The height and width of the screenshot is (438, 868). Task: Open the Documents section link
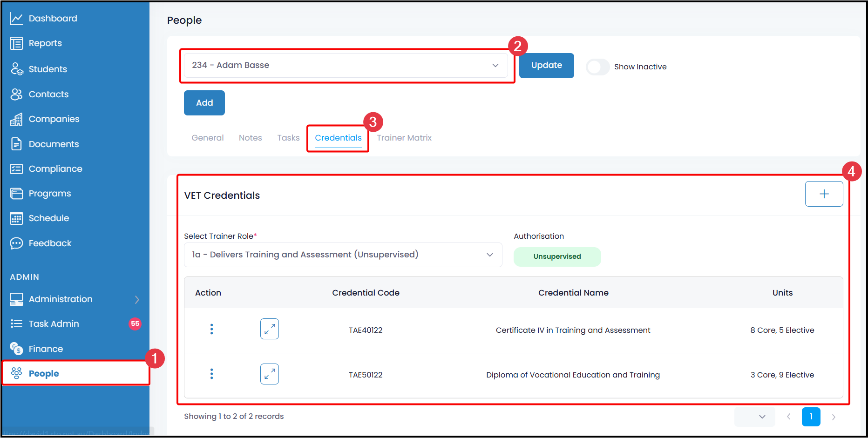[x=54, y=144]
